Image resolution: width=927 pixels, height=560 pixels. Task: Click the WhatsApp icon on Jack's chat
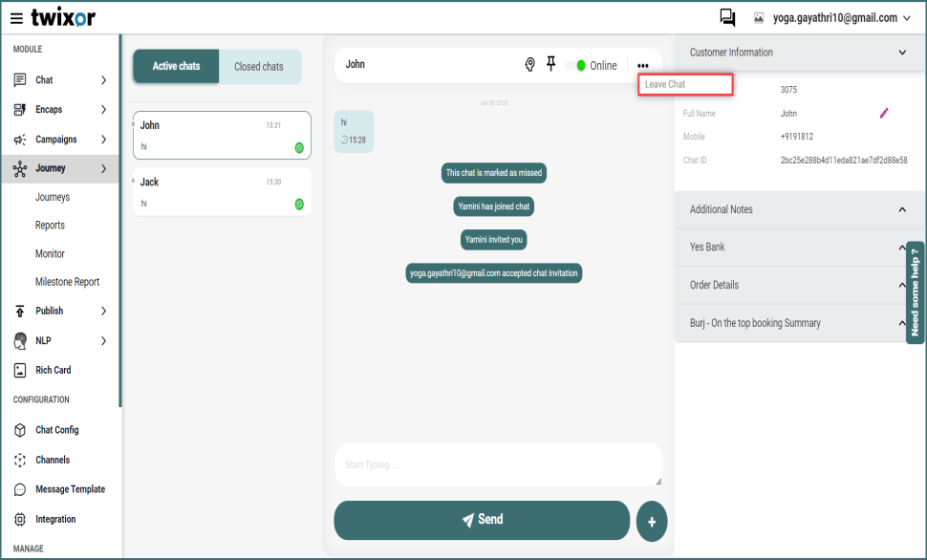click(x=299, y=205)
